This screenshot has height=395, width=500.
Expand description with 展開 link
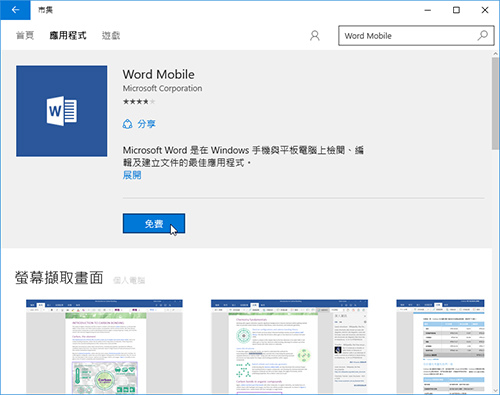[x=132, y=175]
